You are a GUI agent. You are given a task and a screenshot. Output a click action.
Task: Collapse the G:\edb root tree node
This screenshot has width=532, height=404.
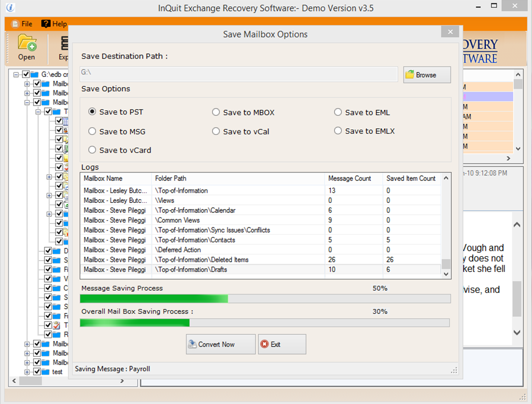coord(15,74)
